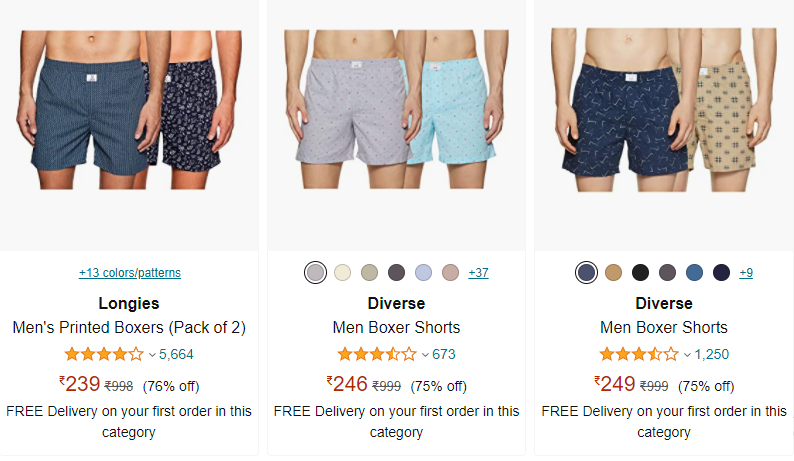This screenshot has width=794, height=461.
Task: Click the ₹249 price on right product
Action: pyautogui.click(x=615, y=384)
